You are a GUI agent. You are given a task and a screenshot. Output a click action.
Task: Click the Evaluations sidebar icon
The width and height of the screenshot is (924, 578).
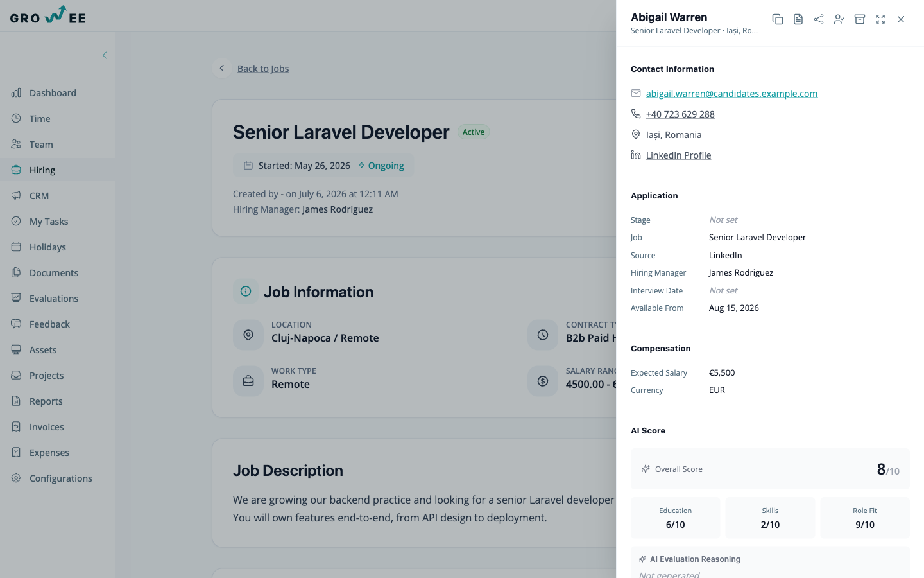tap(16, 298)
